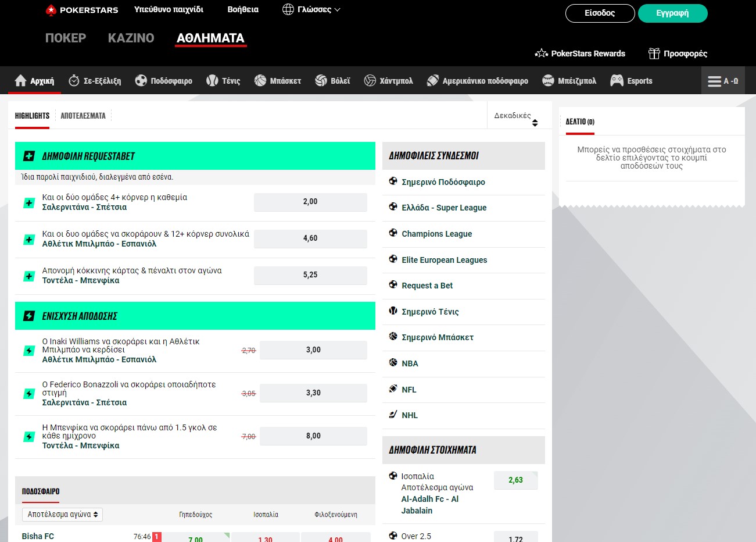Screen dimensions: 756x542
Task: Click the PokerStars logo
Action: [82, 10]
